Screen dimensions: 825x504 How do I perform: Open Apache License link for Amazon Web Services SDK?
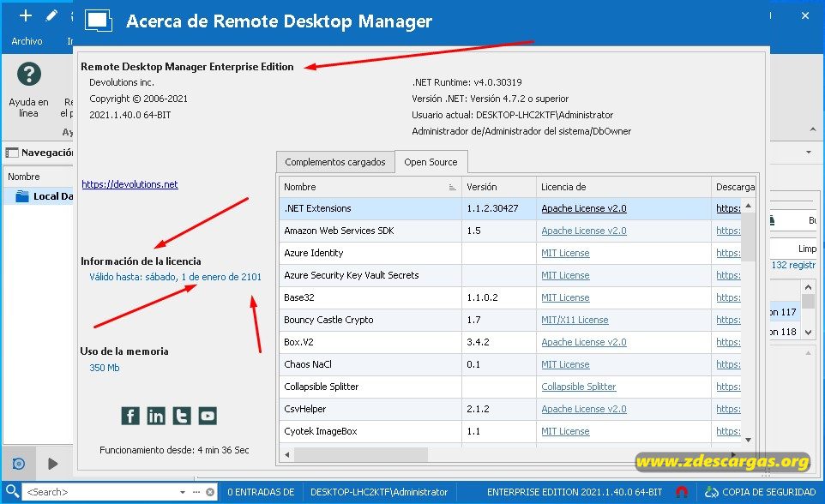[584, 231]
